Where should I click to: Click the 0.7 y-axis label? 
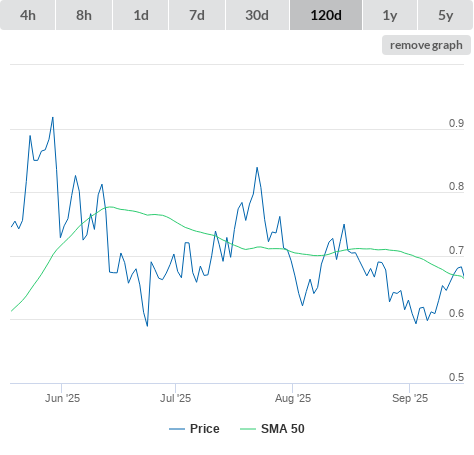tap(456, 250)
